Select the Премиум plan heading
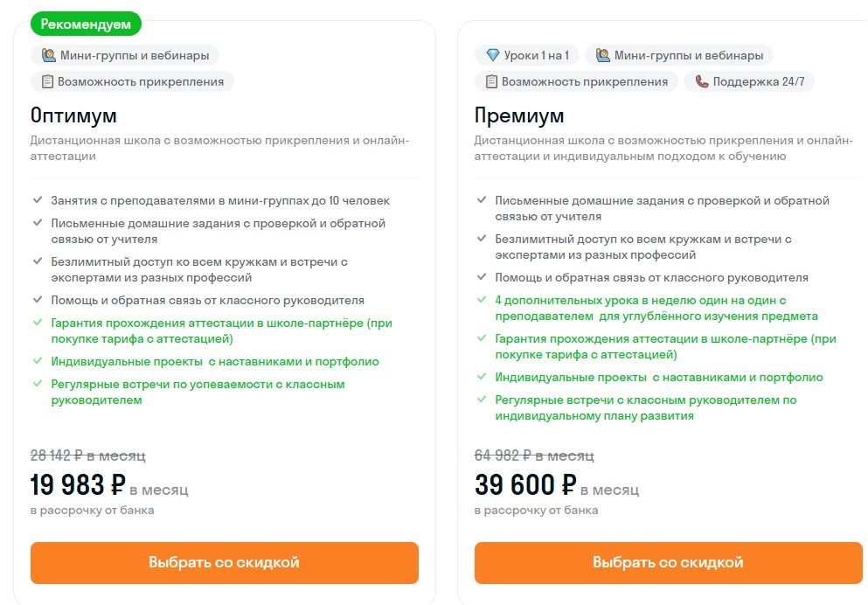Image resolution: width=868 pixels, height=605 pixels. (x=517, y=115)
